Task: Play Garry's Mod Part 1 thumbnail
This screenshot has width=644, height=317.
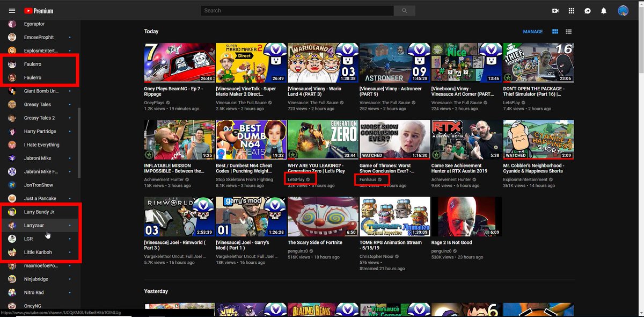Action: tap(251, 217)
